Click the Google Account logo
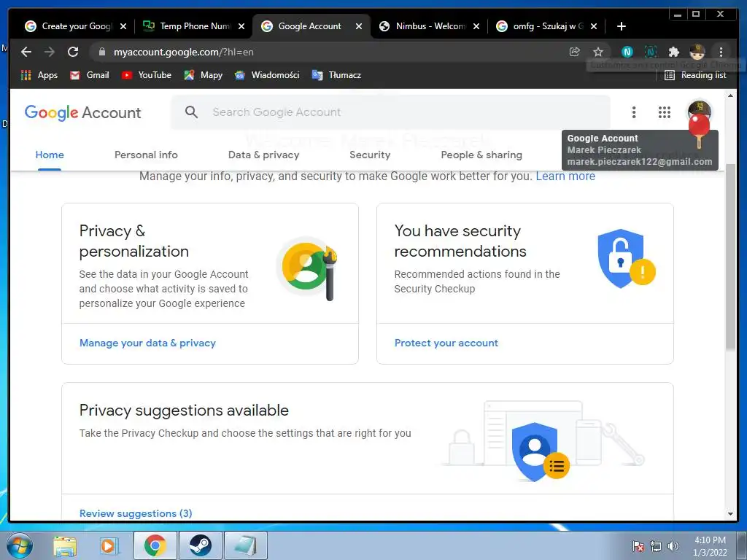Screen dimensions: 747x560 [x=83, y=113]
